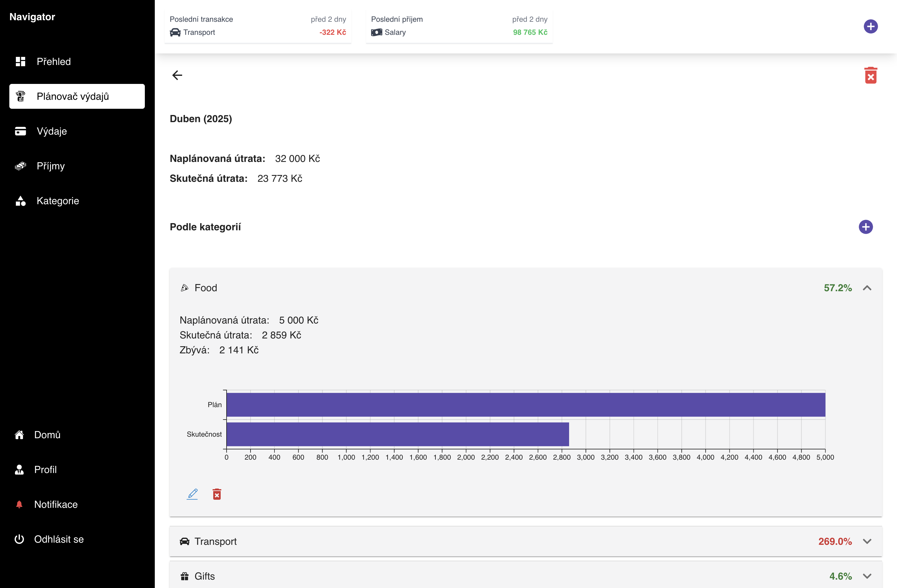Add a category with the Podle kategorií plus

[866, 227]
